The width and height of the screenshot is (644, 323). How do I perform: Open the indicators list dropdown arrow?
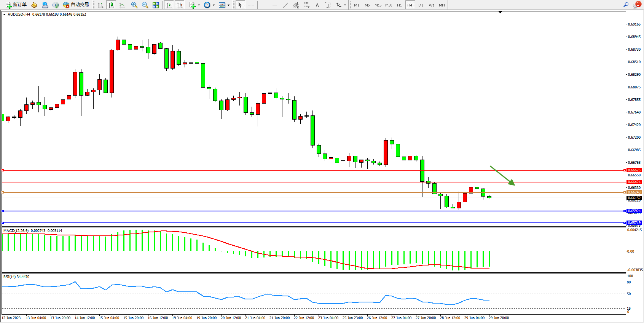pos(199,5)
